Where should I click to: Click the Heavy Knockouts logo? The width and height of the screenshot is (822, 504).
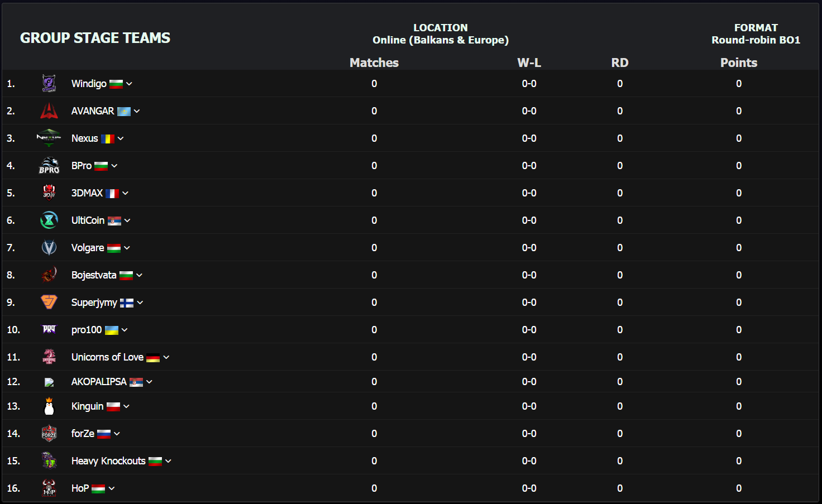pos(49,460)
